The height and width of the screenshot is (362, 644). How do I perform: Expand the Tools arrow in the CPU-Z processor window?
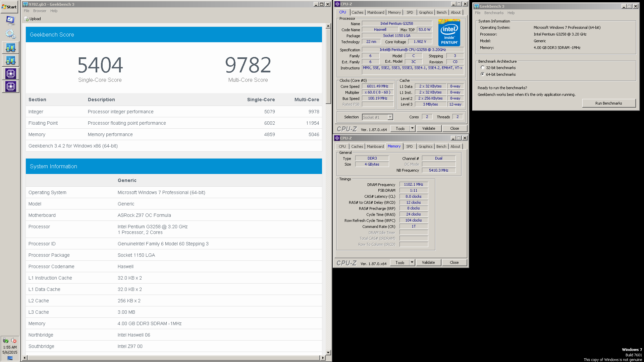coord(413,128)
